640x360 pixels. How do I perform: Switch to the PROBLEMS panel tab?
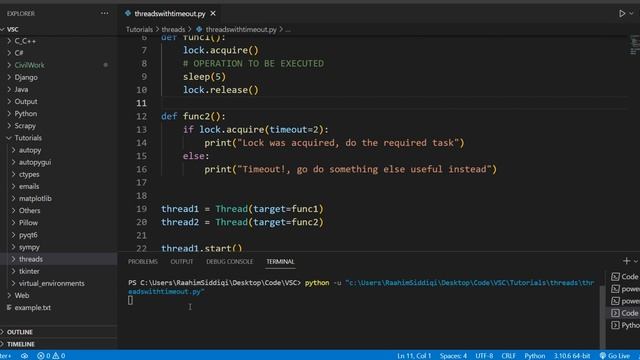(142, 262)
